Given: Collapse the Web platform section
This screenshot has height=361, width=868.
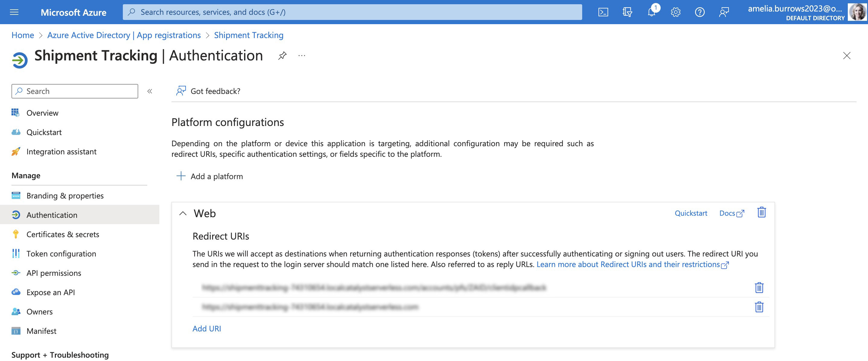Looking at the screenshot, I should 183,212.
